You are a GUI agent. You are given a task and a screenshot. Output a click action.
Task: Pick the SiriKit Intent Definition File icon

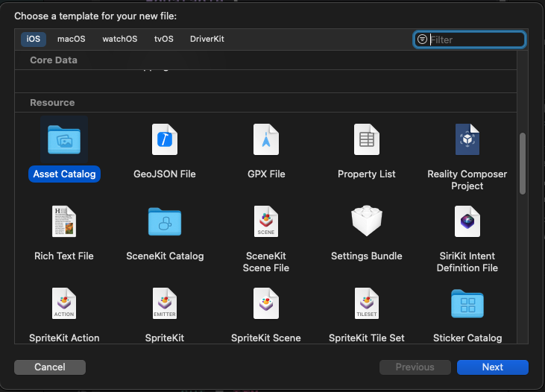pos(467,221)
